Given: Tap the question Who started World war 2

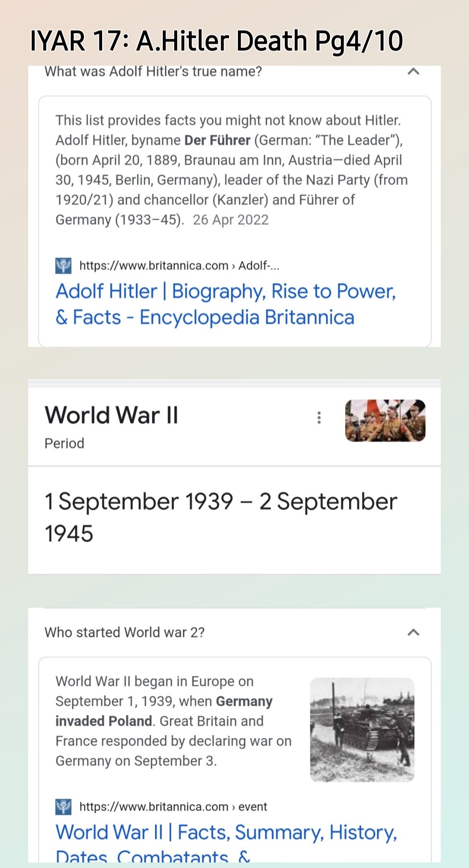Looking at the screenshot, I should 125,632.
